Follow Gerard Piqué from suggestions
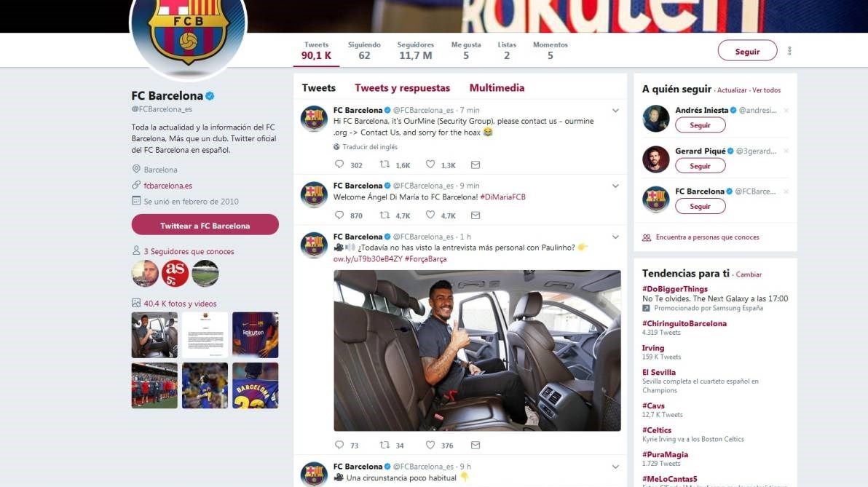The width and height of the screenshot is (868, 487). [700, 166]
